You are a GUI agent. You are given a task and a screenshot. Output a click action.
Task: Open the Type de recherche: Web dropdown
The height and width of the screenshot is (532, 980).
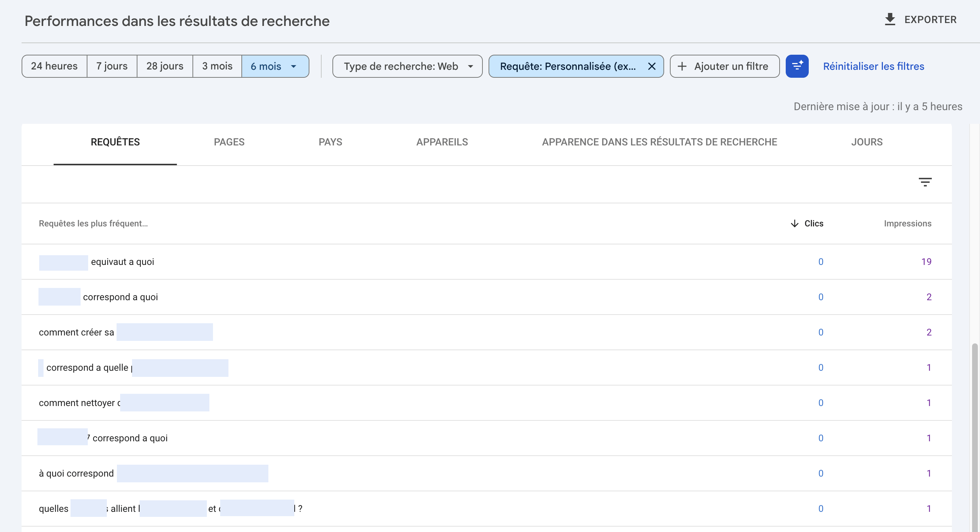407,66
